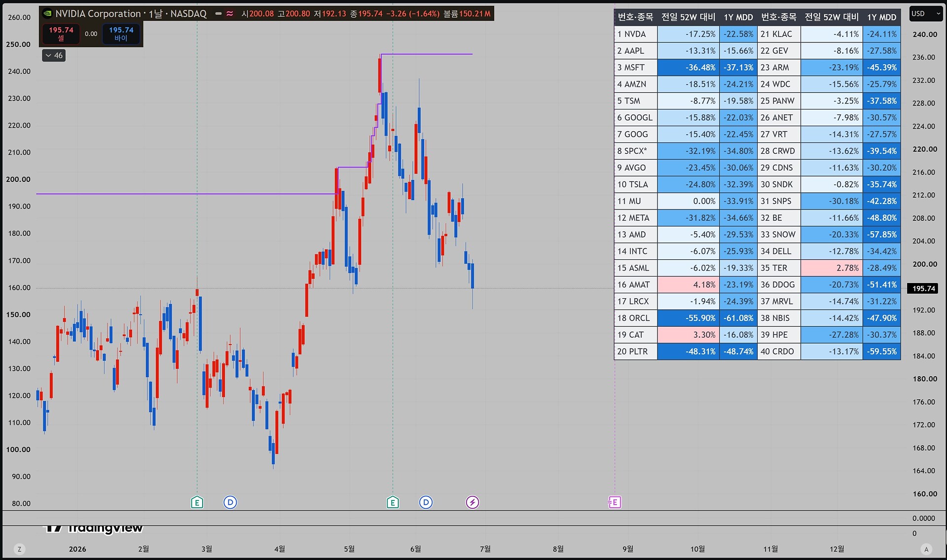This screenshot has width=947, height=560.
Task: Click the 11 MU cell in the table
Action: pos(636,201)
